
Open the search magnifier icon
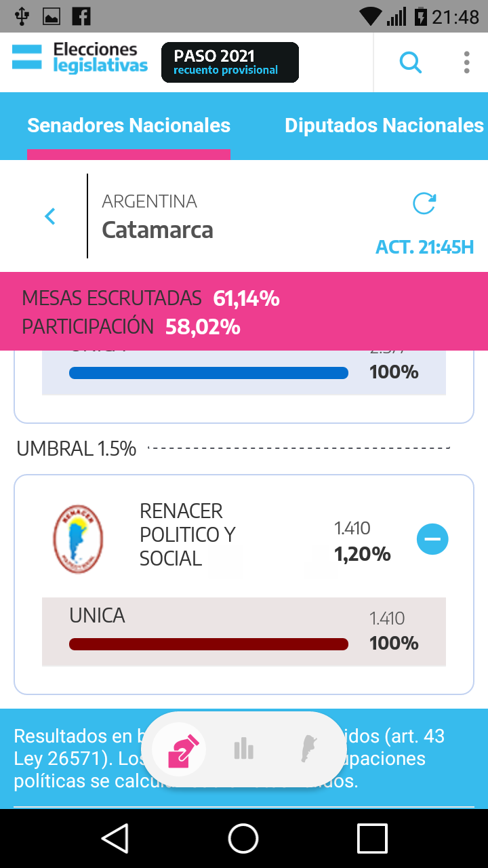point(410,62)
